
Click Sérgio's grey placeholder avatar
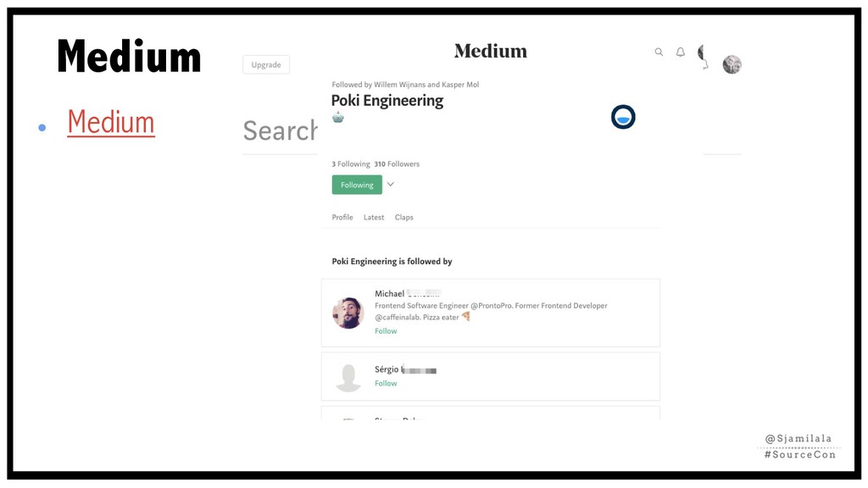(x=348, y=377)
